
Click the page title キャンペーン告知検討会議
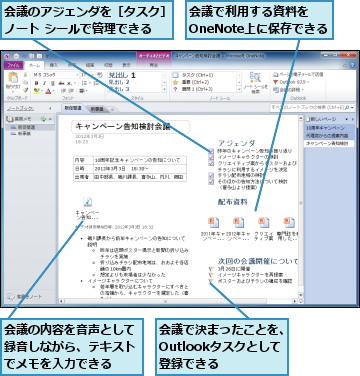(123, 127)
